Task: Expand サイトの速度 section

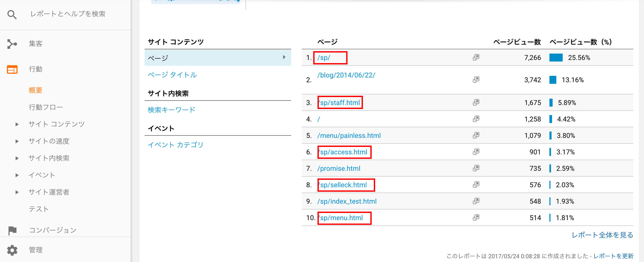Action: 17,141
